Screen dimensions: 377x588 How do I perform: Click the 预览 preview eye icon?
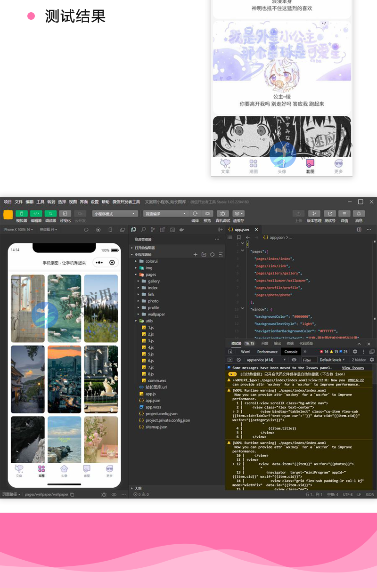coord(207,214)
